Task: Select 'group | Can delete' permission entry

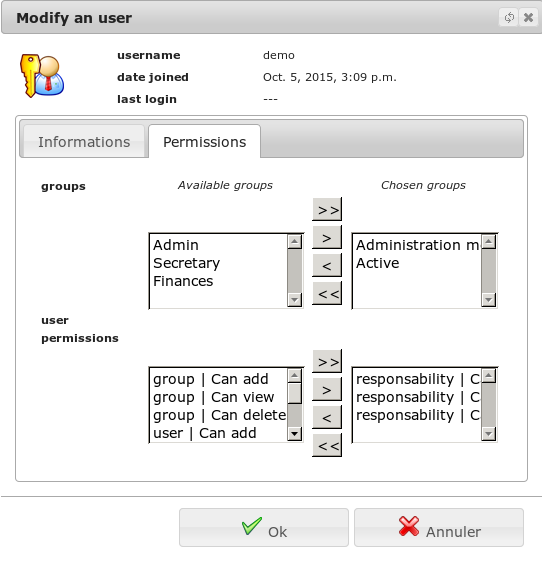Action: pos(219,415)
